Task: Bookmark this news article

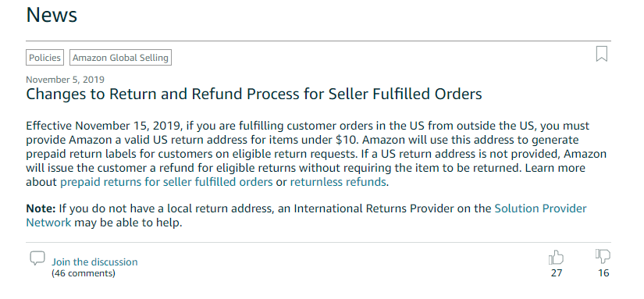Action: click(x=601, y=54)
